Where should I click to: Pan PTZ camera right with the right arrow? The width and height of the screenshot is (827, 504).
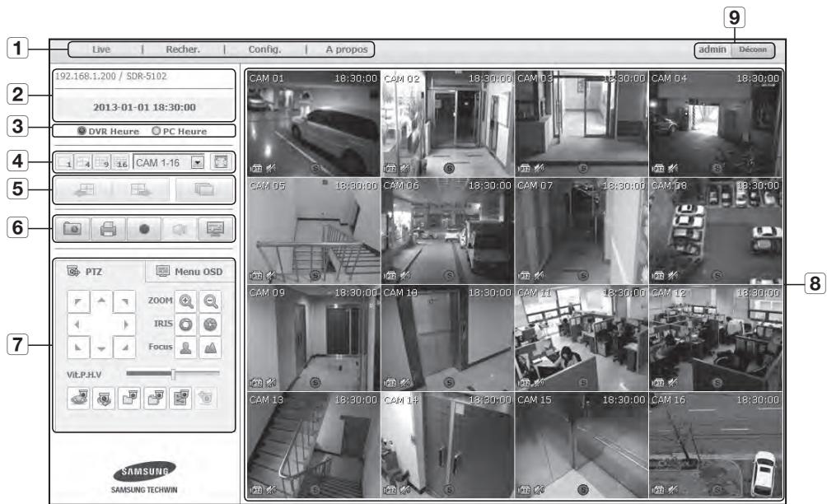pos(124,324)
